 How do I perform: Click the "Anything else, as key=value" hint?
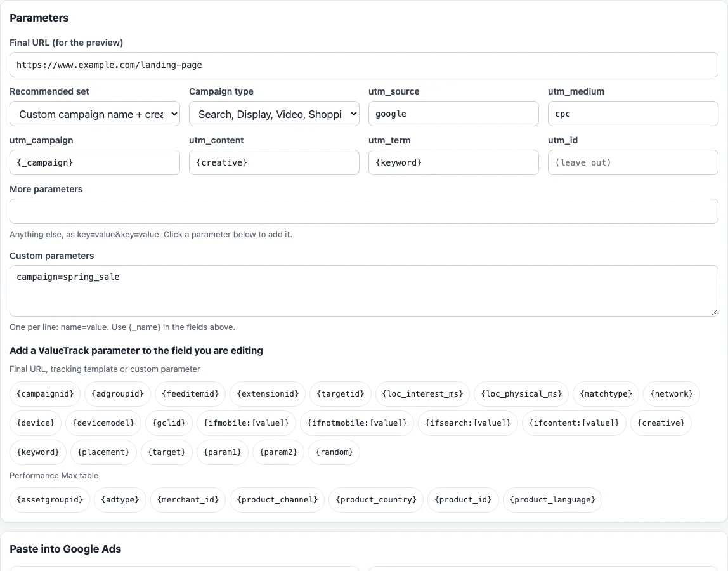[x=151, y=235]
